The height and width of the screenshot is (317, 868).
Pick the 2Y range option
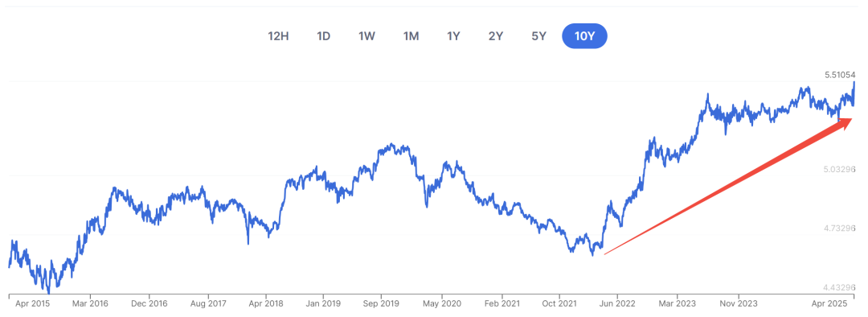(x=495, y=36)
